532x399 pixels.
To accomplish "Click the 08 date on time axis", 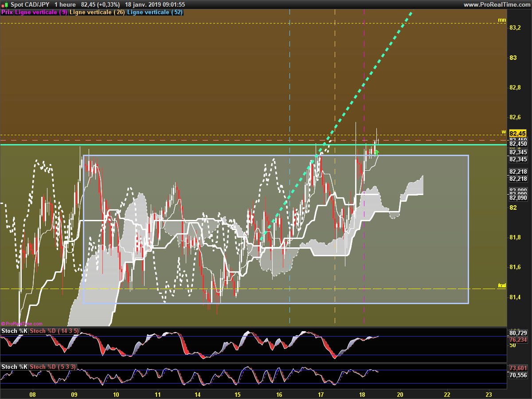I will 32,395.
